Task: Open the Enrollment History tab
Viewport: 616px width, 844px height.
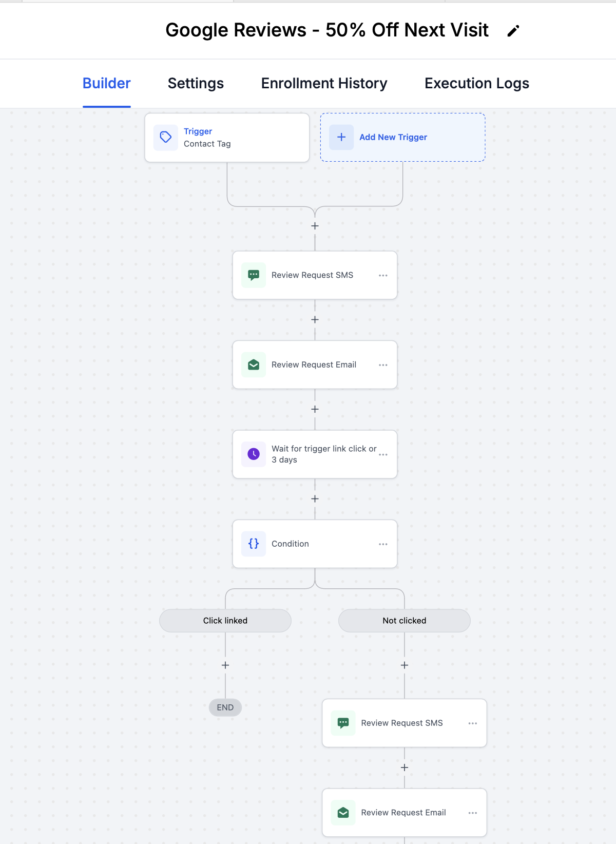Action: pos(324,83)
